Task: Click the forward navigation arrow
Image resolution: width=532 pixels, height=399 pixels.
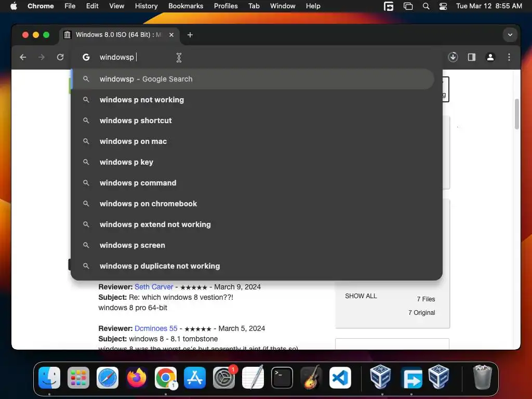Action: tap(42, 57)
